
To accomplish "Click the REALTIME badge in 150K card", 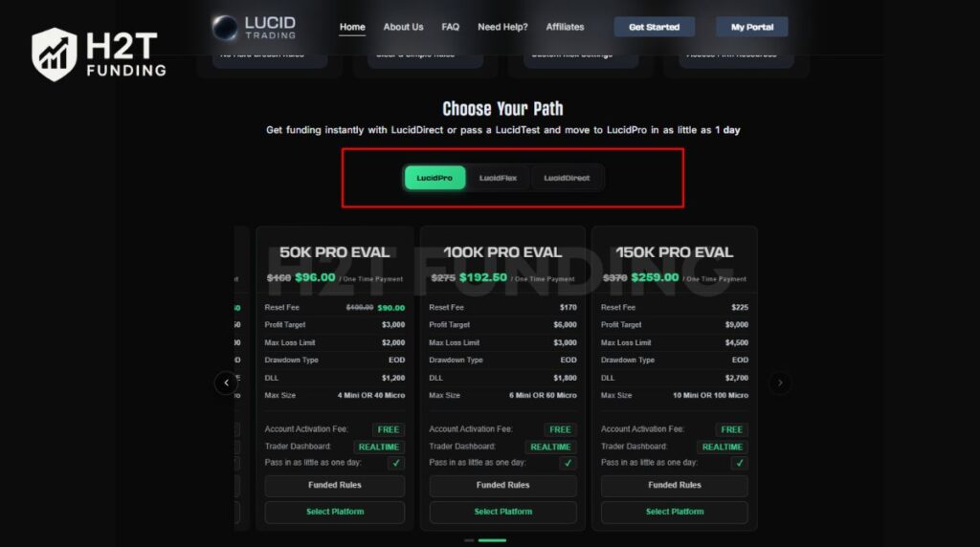I will point(722,448).
